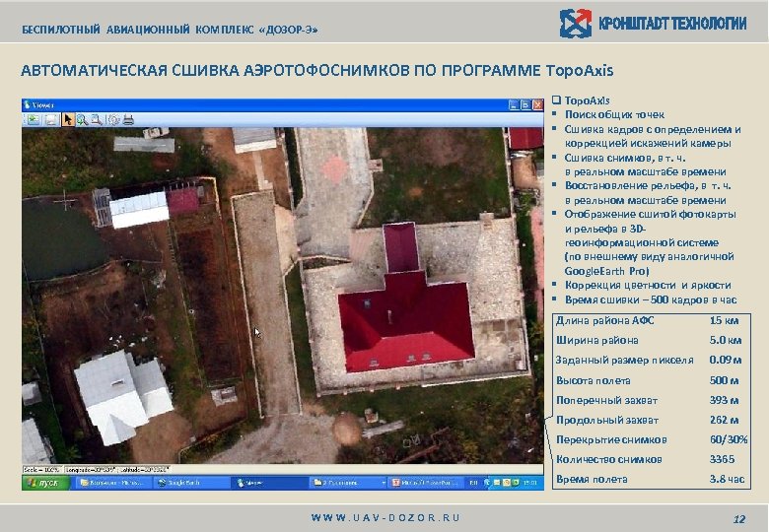The height and width of the screenshot is (532, 769).
Task: Click table label Высота полета
Action: click(x=593, y=380)
